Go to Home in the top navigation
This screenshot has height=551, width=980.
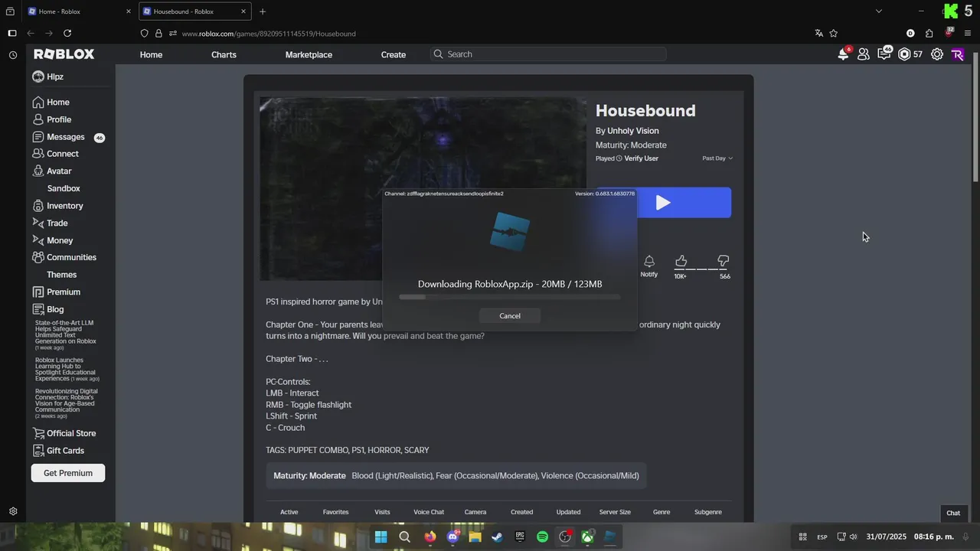tap(151, 54)
